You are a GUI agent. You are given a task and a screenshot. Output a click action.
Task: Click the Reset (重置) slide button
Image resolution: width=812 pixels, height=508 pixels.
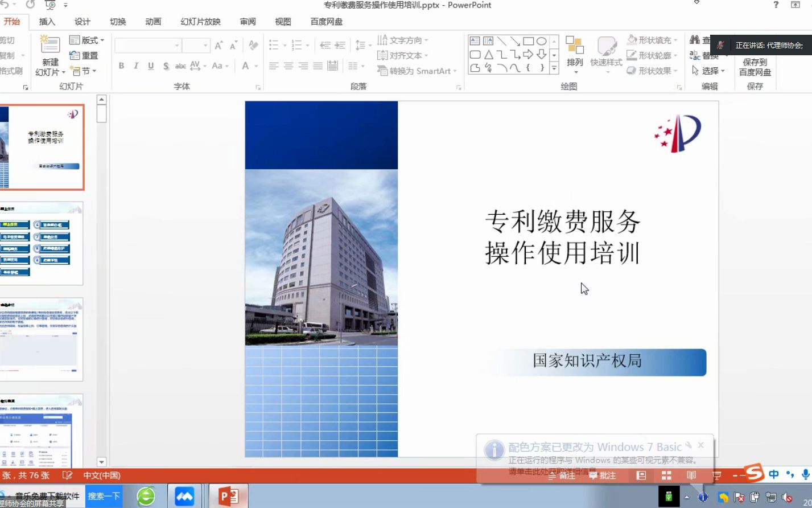tap(84, 56)
